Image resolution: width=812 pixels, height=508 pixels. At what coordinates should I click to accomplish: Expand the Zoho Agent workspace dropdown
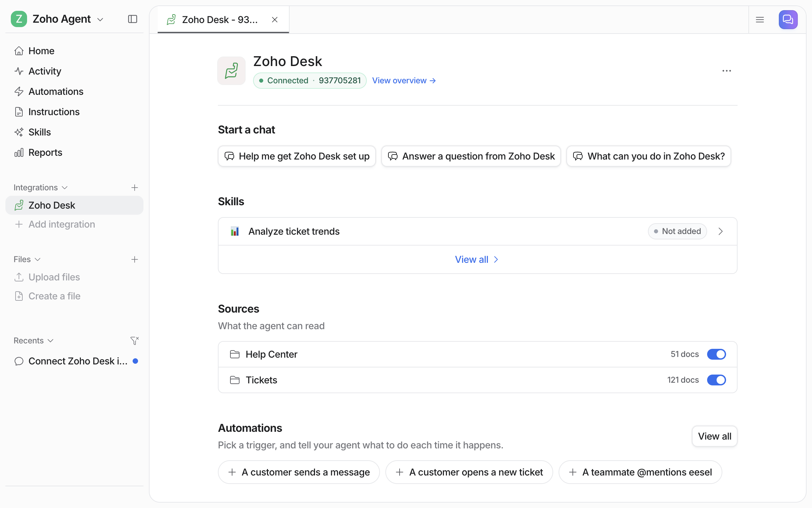[100, 20]
